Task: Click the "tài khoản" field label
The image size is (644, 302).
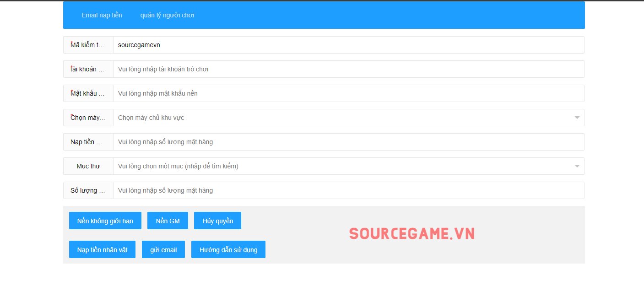Action: pyautogui.click(x=88, y=69)
